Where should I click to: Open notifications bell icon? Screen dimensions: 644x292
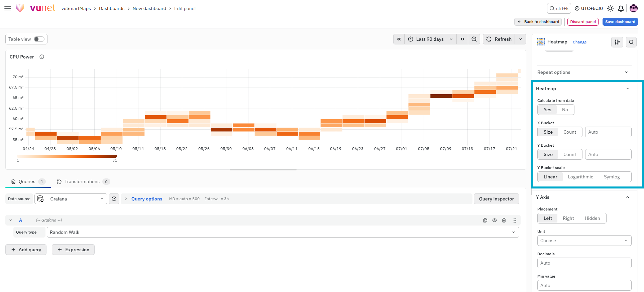coord(621,8)
